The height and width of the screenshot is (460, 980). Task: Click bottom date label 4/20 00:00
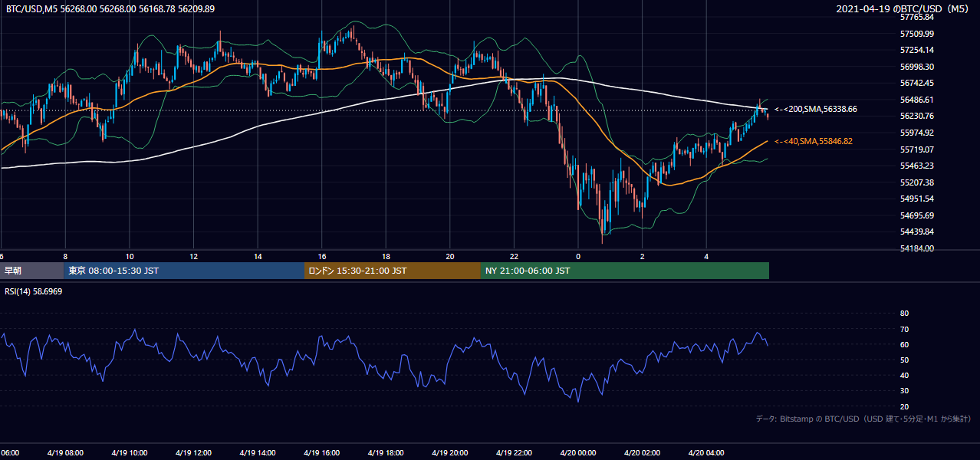pyautogui.click(x=577, y=453)
